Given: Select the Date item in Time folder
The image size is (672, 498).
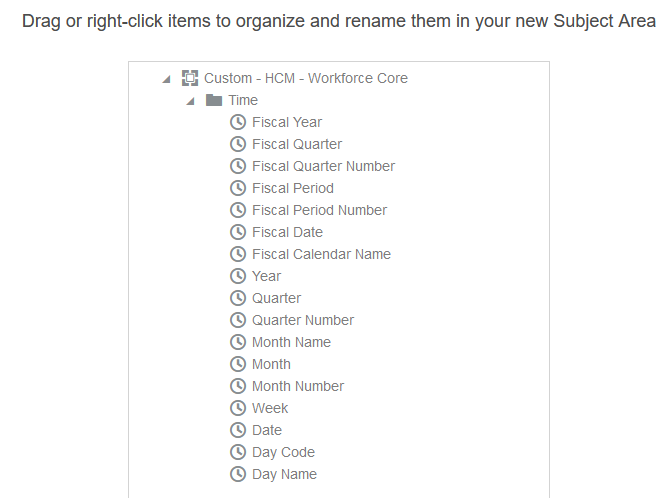Looking at the screenshot, I should coord(267,430).
